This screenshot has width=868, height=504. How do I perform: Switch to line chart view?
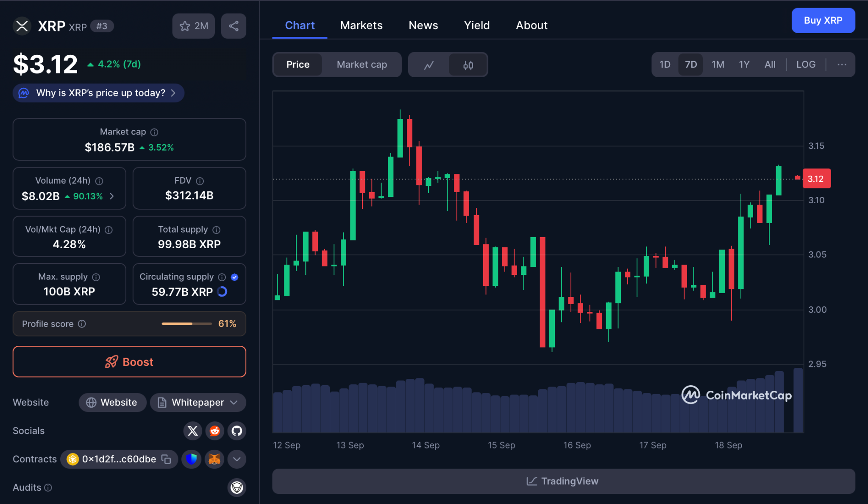pyautogui.click(x=429, y=65)
